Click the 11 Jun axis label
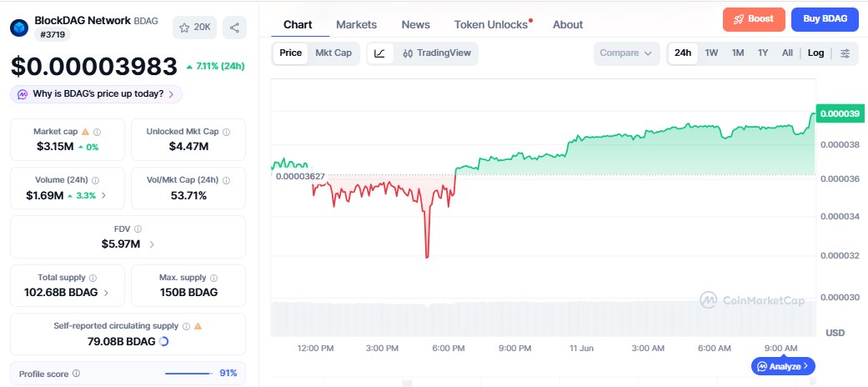The image size is (868, 387). click(581, 349)
